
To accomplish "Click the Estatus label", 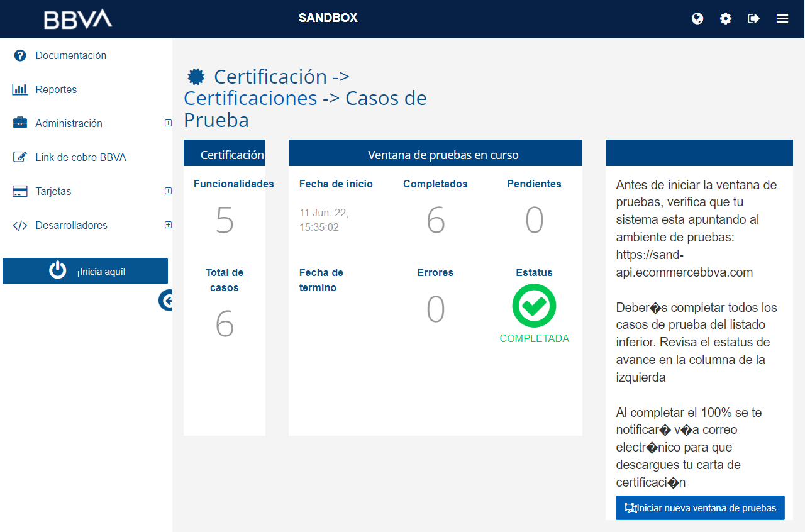I will click(x=534, y=273).
